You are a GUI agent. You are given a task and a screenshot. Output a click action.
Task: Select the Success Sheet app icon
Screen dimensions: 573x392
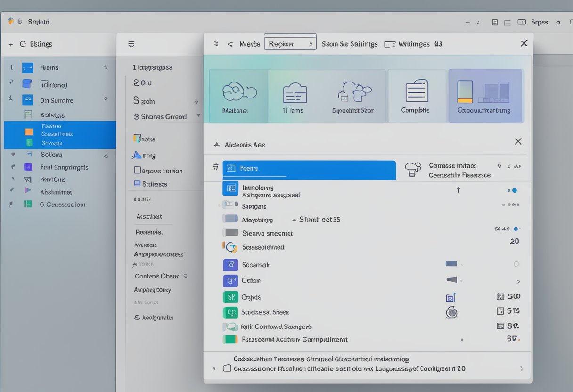coord(230,312)
